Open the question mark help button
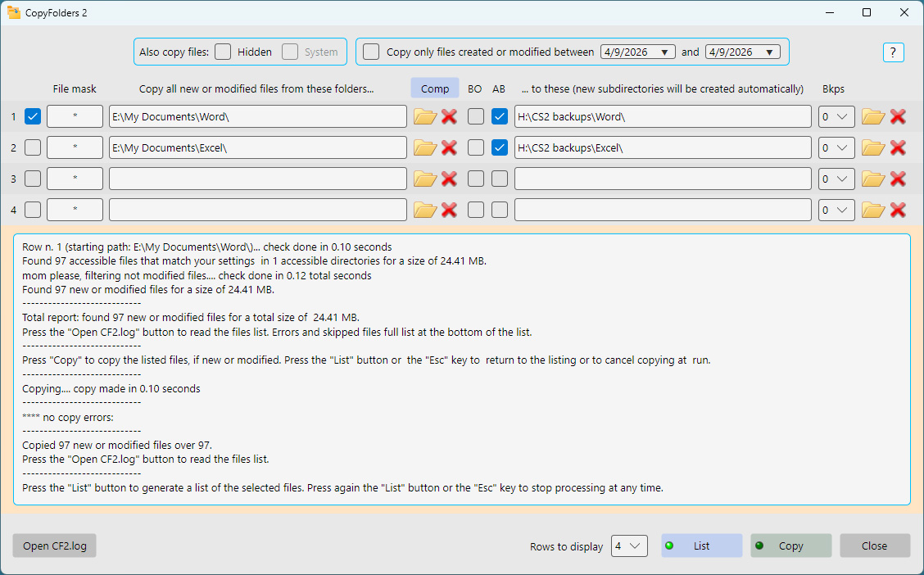The image size is (924, 575). [893, 52]
